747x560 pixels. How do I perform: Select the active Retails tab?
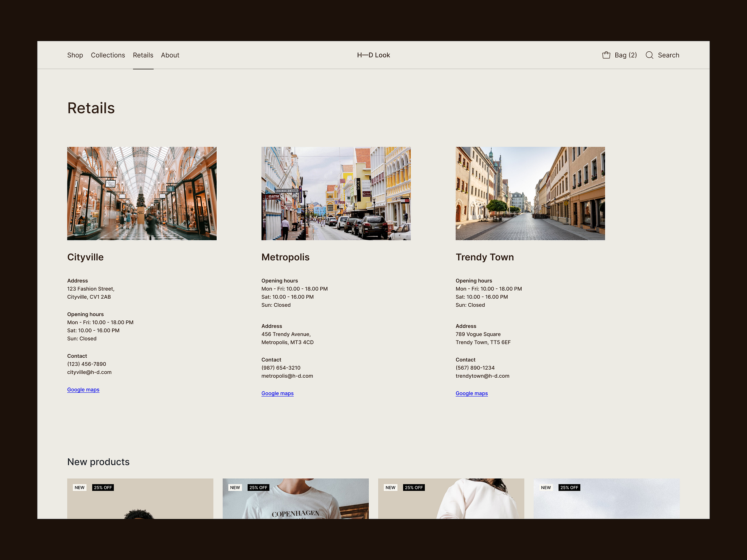143,55
